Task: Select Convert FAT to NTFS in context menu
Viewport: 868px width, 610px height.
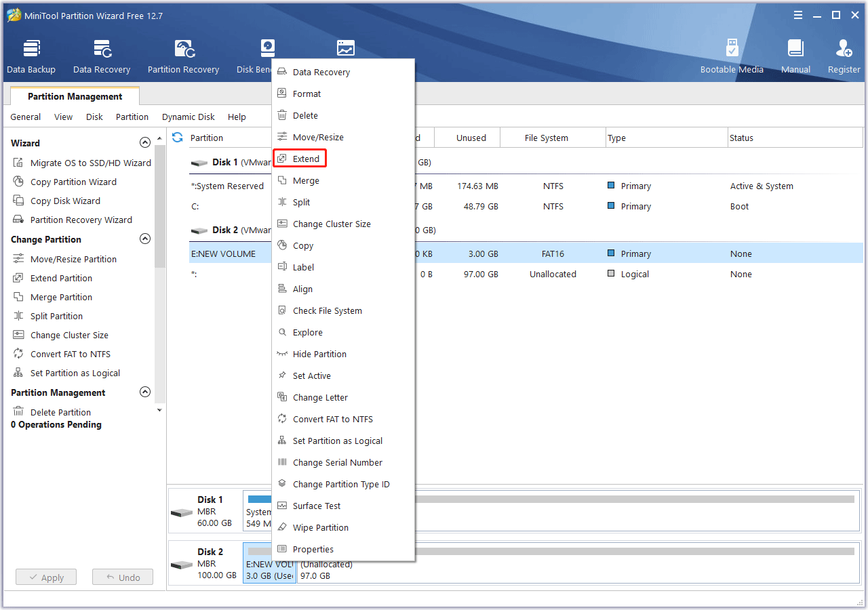Action: click(x=333, y=419)
